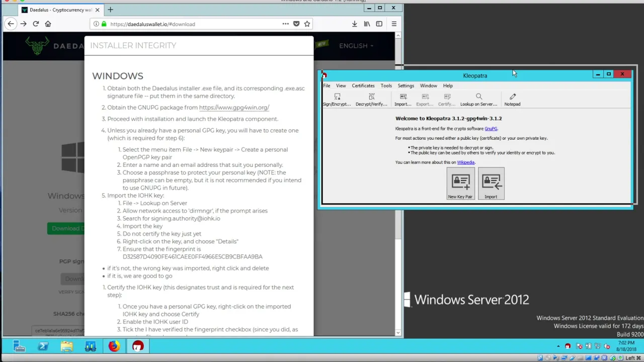Open Firefox library icon
This screenshot has width=644, height=362.
coord(367,24)
